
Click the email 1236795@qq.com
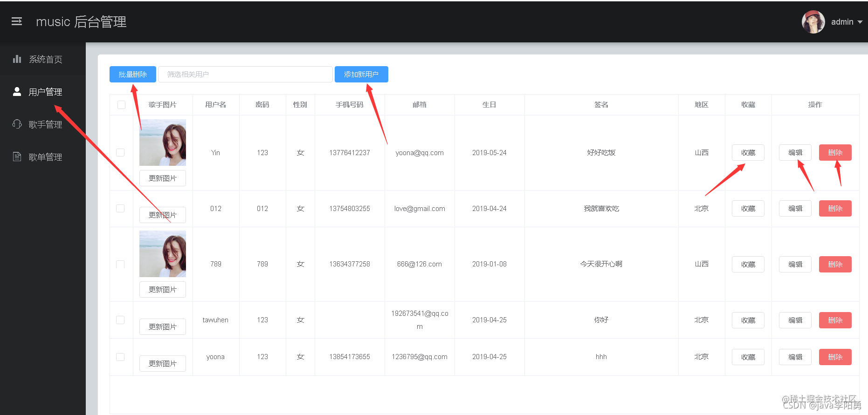coord(420,357)
